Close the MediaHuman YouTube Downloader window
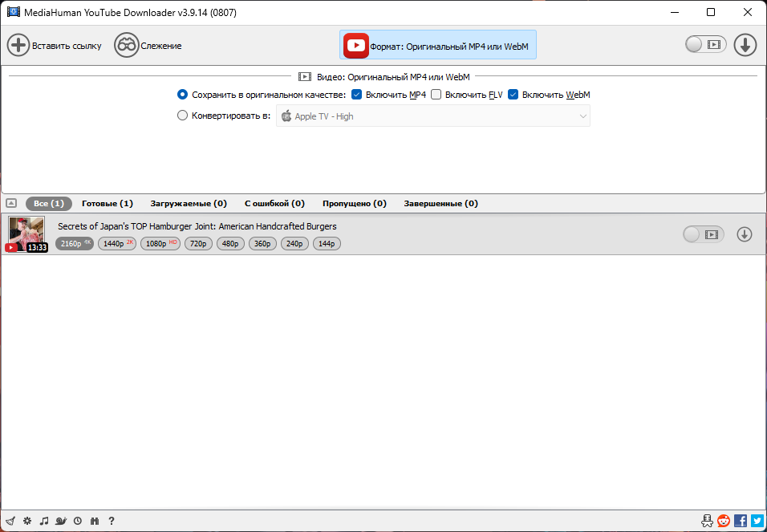This screenshot has width=767, height=532. [x=748, y=12]
